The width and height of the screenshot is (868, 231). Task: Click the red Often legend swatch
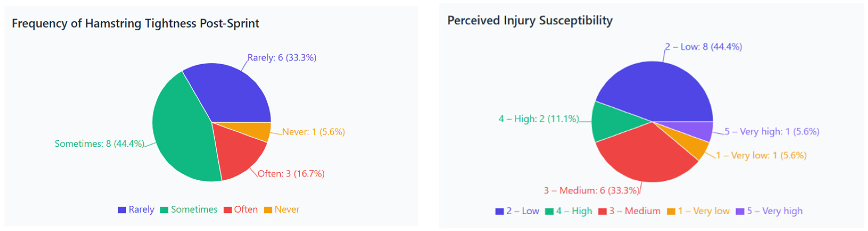pos(227,210)
